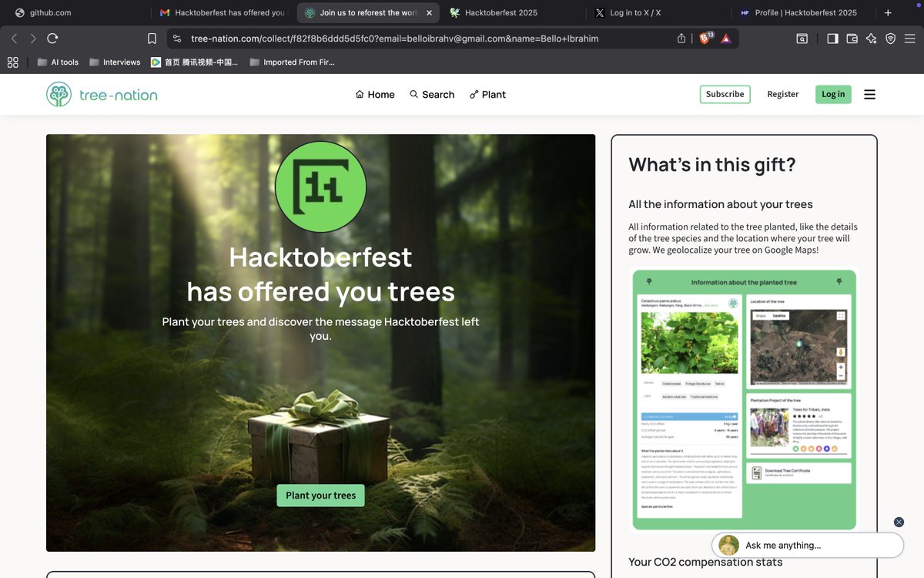Viewport: 924px width, 578px height.
Task: Open Brave Rewards triangle icon
Action: pyautogui.click(x=726, y=39)
